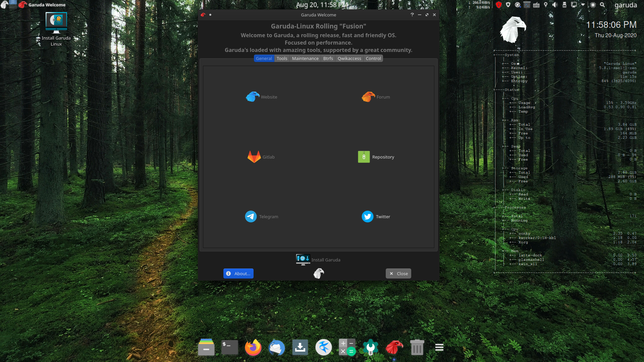Open the download/installer app in the dock

pyautogui.click(x=300, y=347)
